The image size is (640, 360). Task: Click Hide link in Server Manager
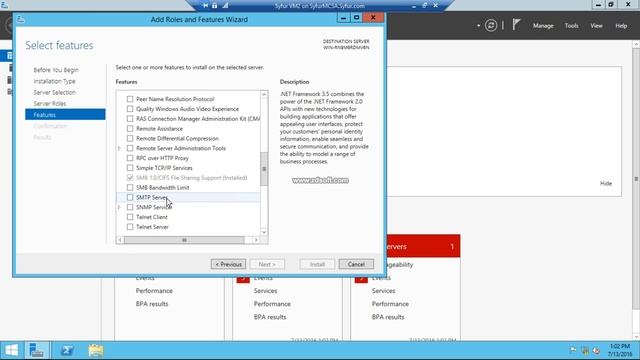(x=606, y=183)
